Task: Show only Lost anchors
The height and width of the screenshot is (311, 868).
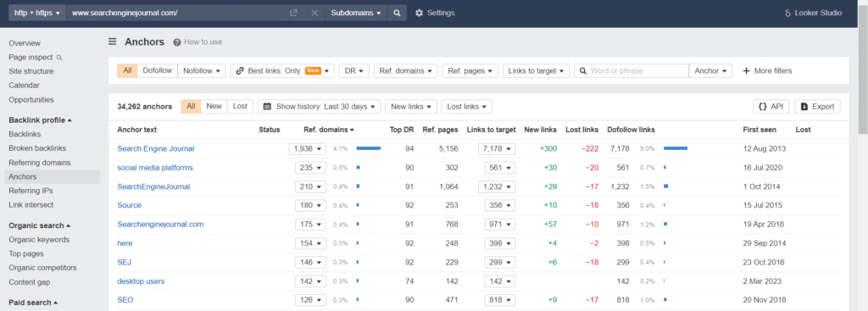Action: click(x=240, y=106)
